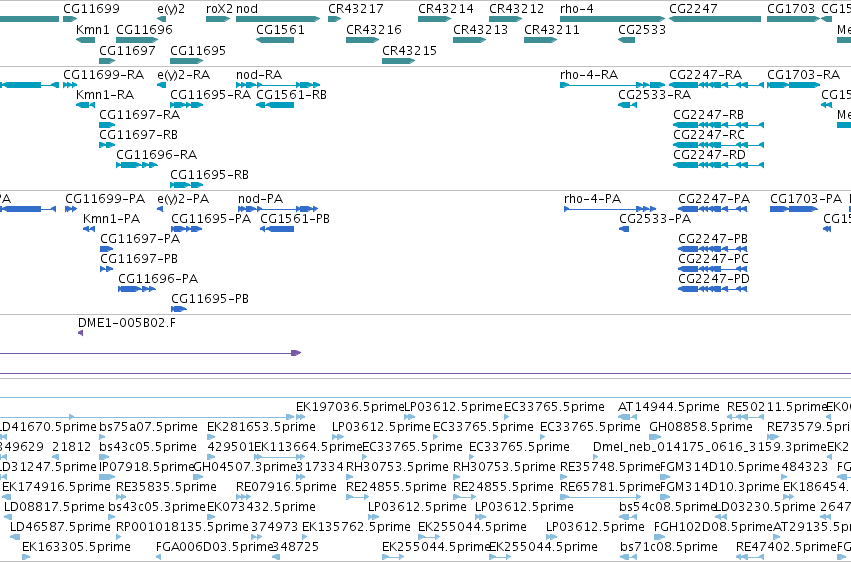This screenshot has width=851, height=562.
Task: Open the CR43213 gene label
Action: (x=480, y=29)
